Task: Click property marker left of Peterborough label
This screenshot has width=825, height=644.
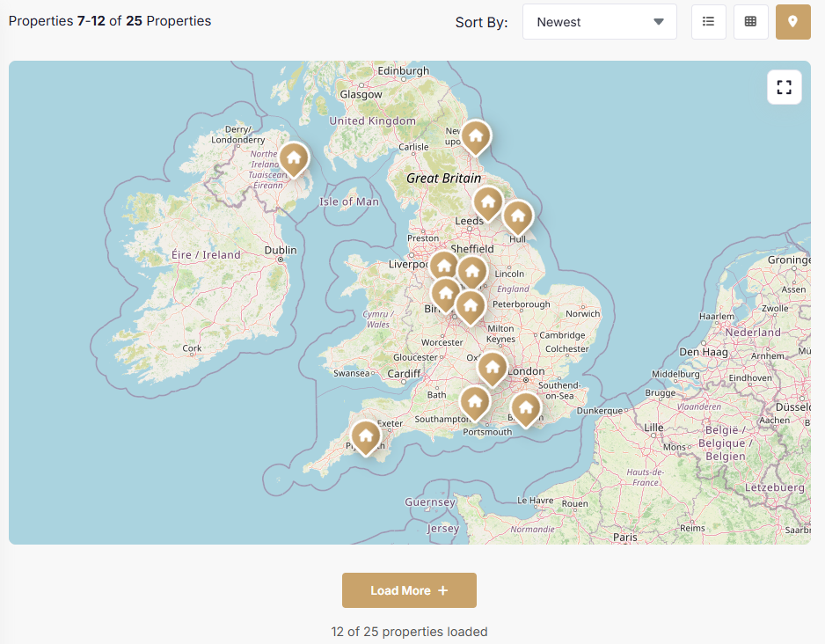Action: [x=470, y=308]
